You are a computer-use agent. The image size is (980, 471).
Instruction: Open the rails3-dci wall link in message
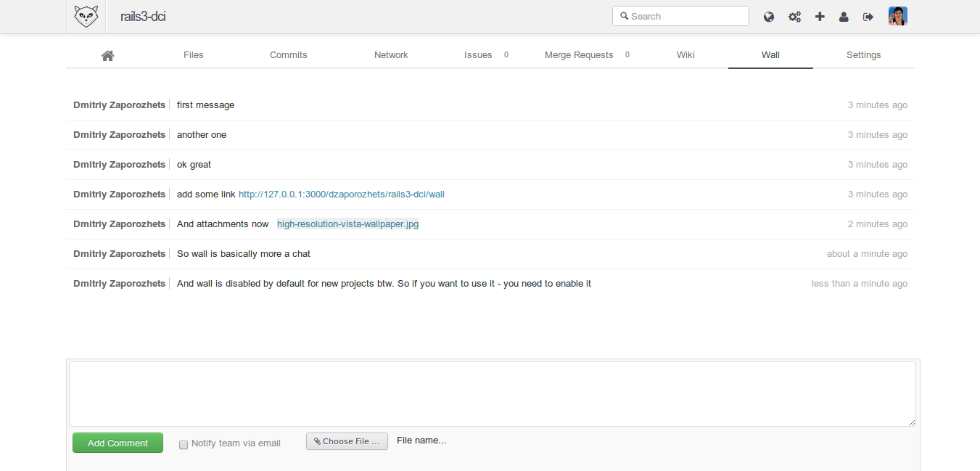(x=342, y=194)
